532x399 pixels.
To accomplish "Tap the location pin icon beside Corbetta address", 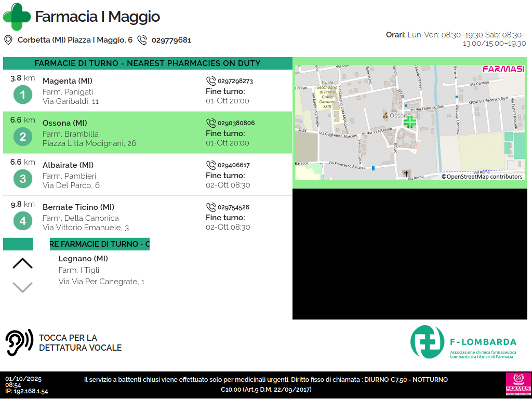I will click(8, 40).
